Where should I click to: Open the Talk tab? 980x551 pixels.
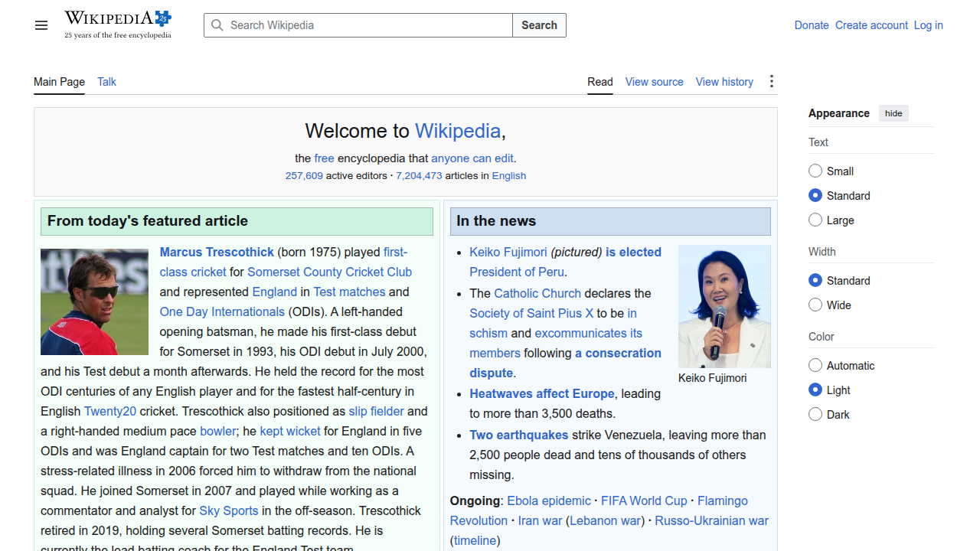pos(106,82)
